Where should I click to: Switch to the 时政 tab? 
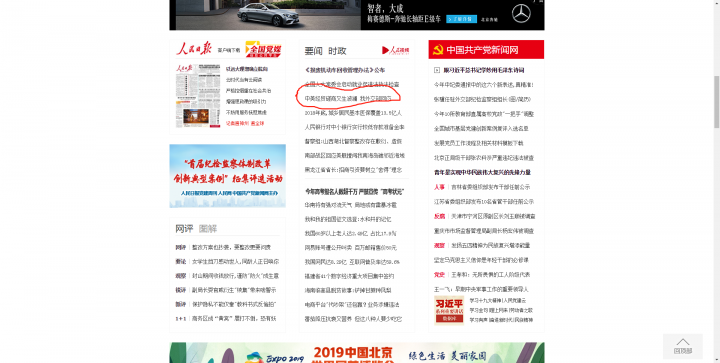tap(337, 51)
